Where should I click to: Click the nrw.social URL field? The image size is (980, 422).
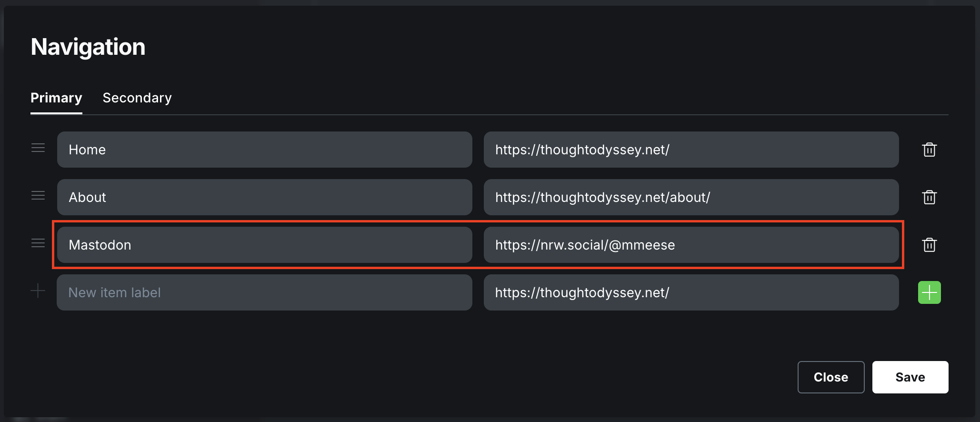[690, 245]
